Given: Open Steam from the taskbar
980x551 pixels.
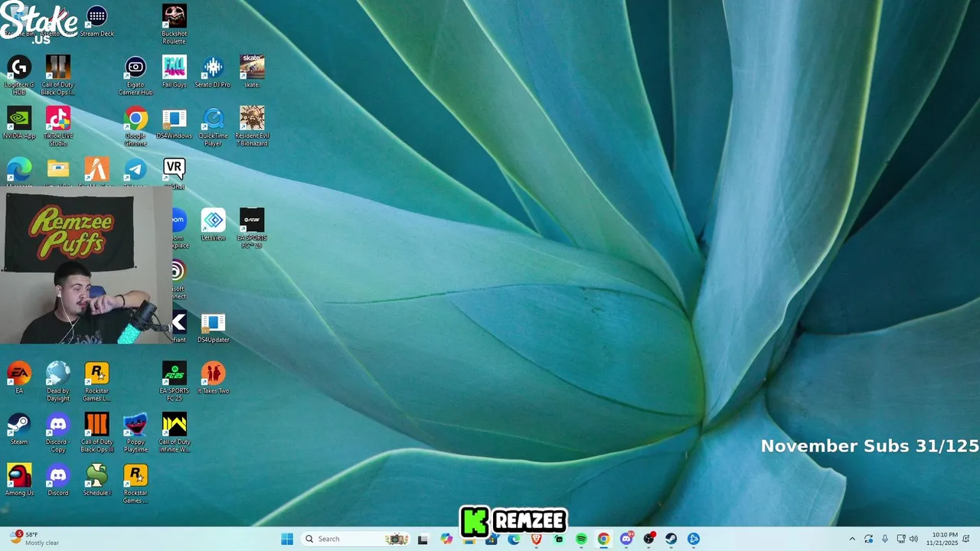Looking at the screenshot, I should (x=671, y=539).
